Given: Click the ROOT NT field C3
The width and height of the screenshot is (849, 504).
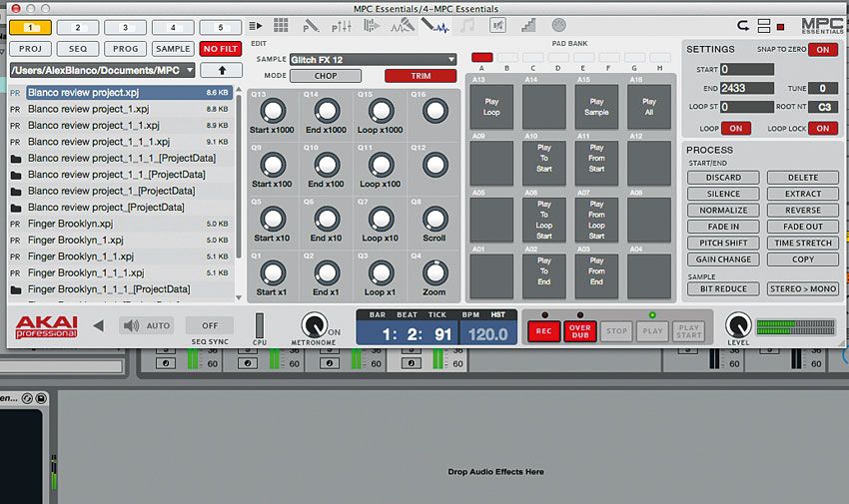Looking at the screenshot, I should click(x=823, y=107).
